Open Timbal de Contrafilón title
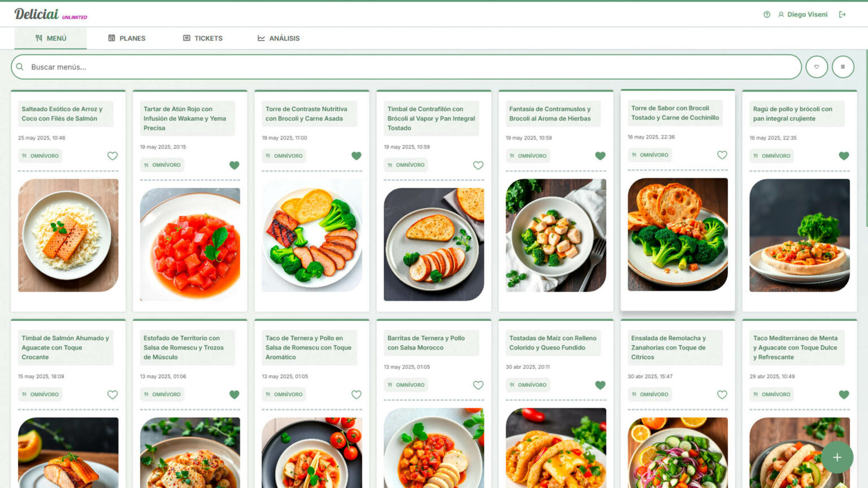Screen dimensions: 868x488 431,119
